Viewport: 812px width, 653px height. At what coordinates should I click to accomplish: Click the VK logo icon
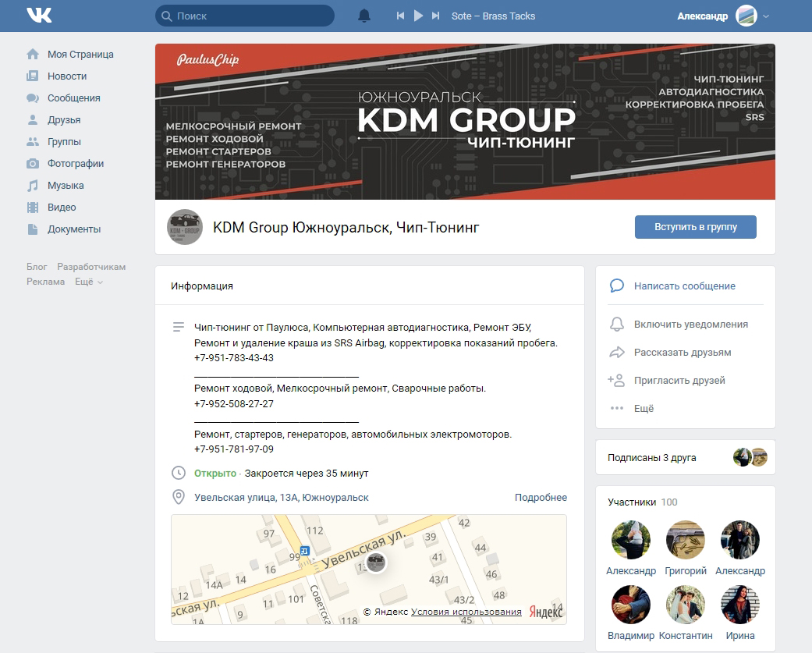point(39,16)
